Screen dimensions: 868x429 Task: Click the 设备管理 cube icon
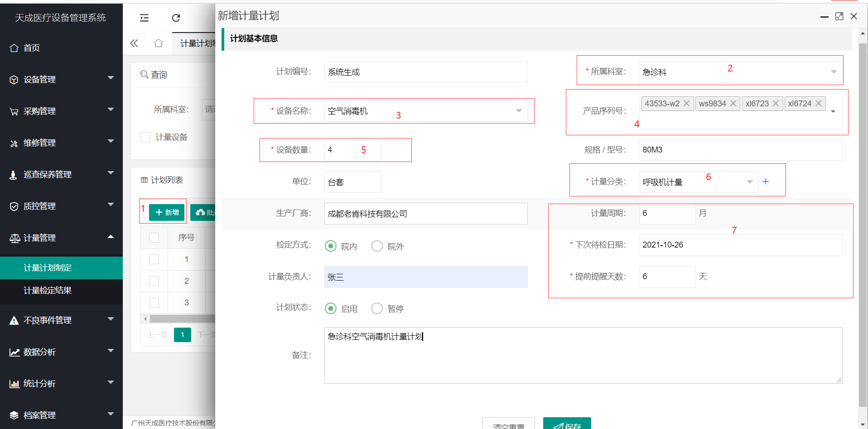[14, 80]
